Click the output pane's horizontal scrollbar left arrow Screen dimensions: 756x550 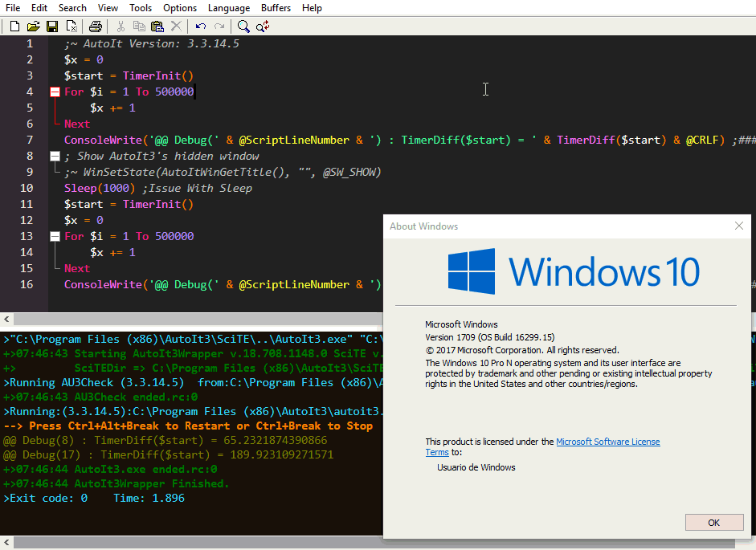click(6, 543)
